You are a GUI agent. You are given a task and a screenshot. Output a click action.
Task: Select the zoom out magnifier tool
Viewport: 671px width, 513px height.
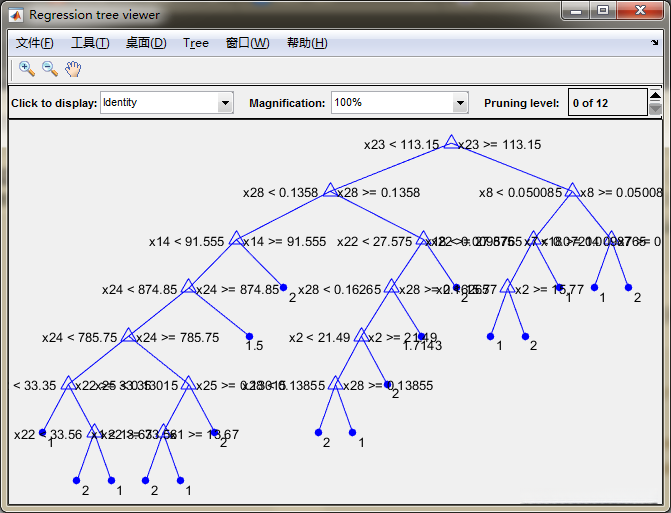50,68
